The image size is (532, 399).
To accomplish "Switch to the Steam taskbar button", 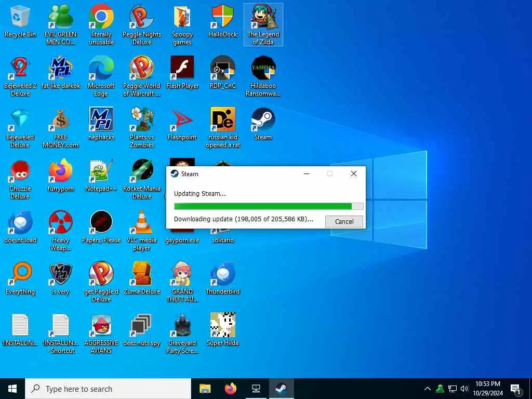I will click(281, 389).
